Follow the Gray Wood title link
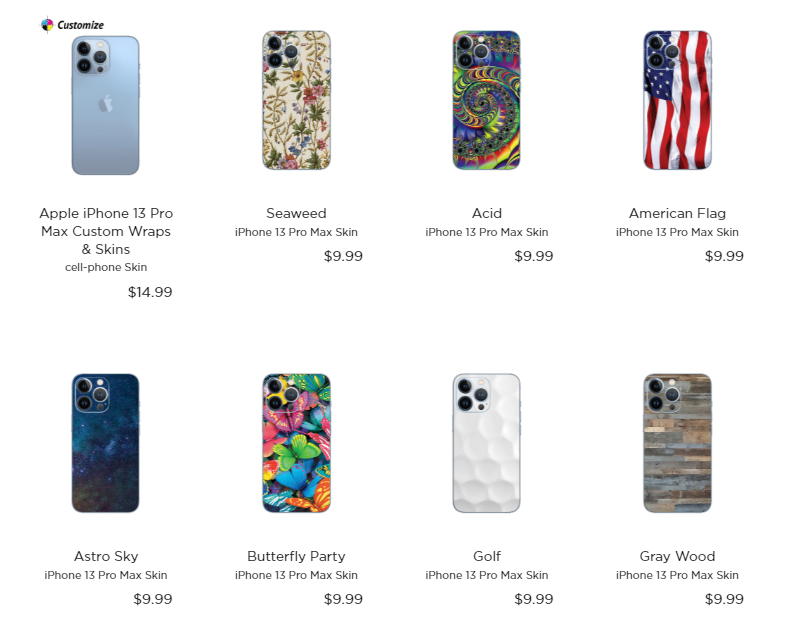Screen dimensions: 786x623 677,556
